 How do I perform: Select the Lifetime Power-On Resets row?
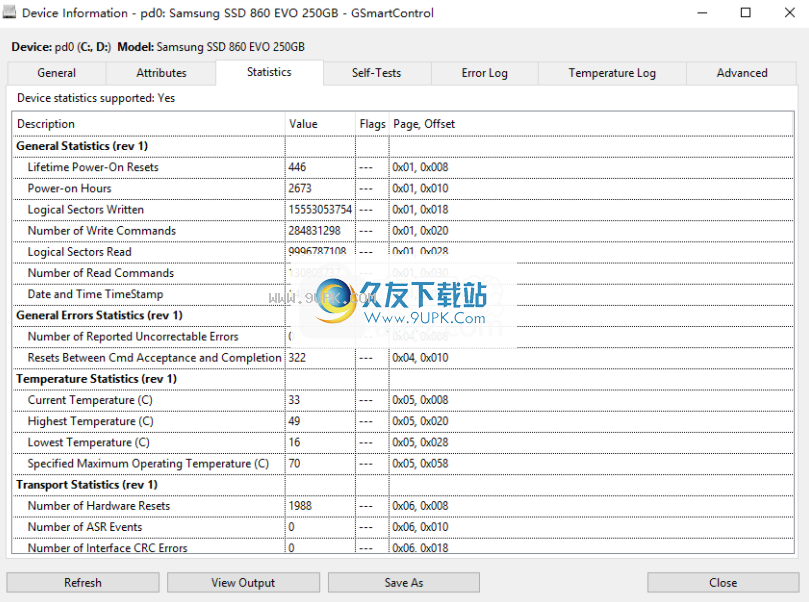[x=403, y=167]
